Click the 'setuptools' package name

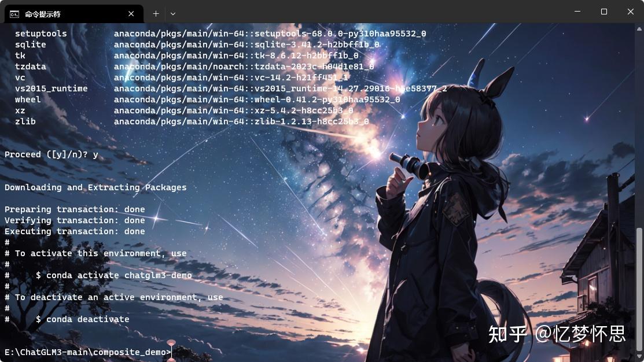pos(41,34)
